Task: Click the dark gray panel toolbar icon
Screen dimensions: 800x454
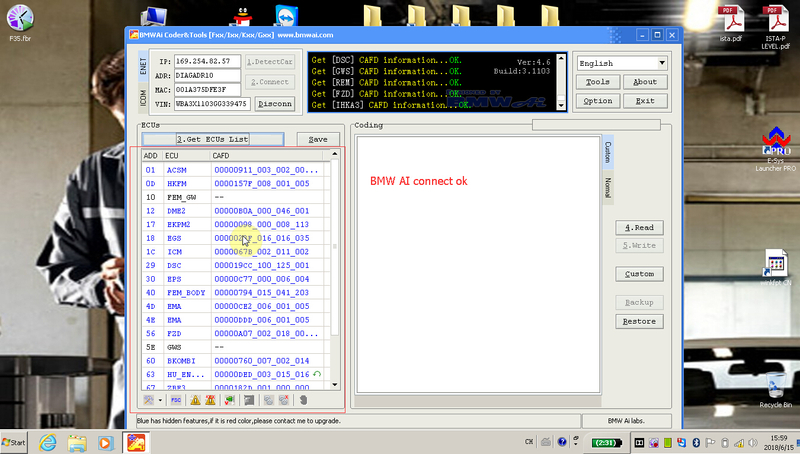Action: (x=249, y=400)
